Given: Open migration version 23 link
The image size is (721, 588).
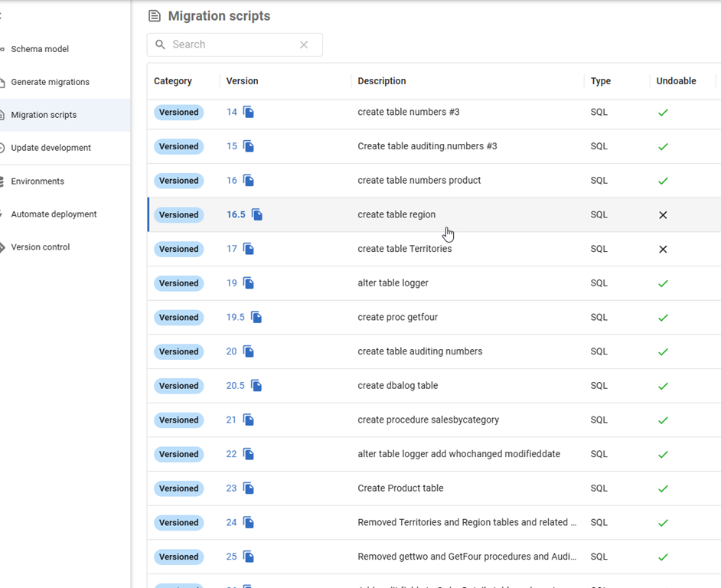Looking at the screenshot, I should pos(231,488).
